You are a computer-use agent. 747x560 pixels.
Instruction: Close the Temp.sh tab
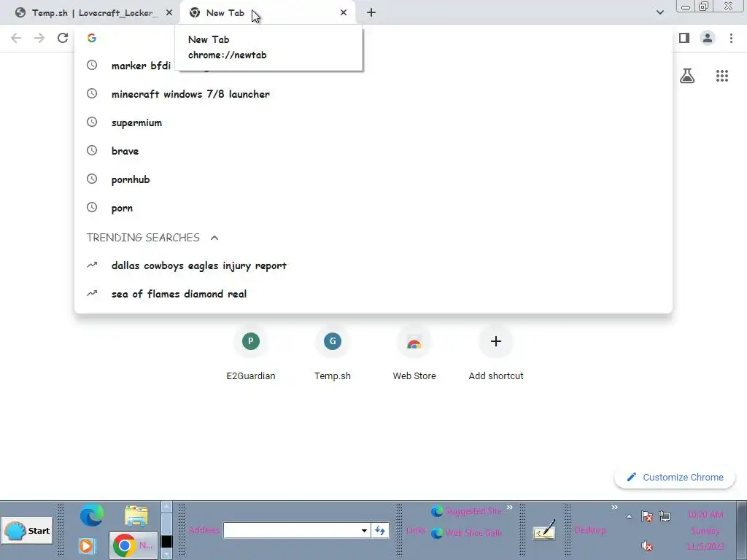[x=169, y=13]
